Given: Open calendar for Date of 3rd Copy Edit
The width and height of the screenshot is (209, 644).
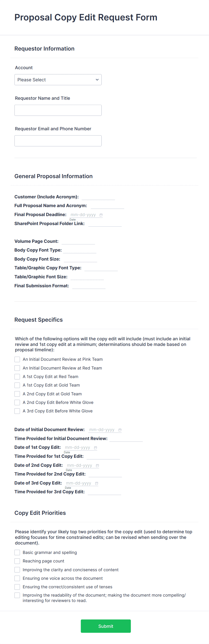Looking at the screenshot, I should pyautogui.click(x=97, y=483).
